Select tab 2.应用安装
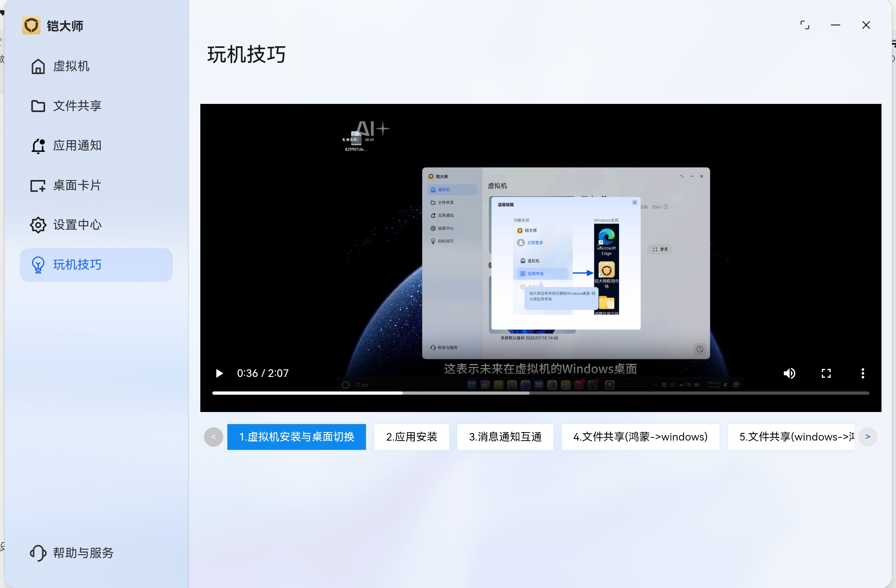 pos(412,437)
